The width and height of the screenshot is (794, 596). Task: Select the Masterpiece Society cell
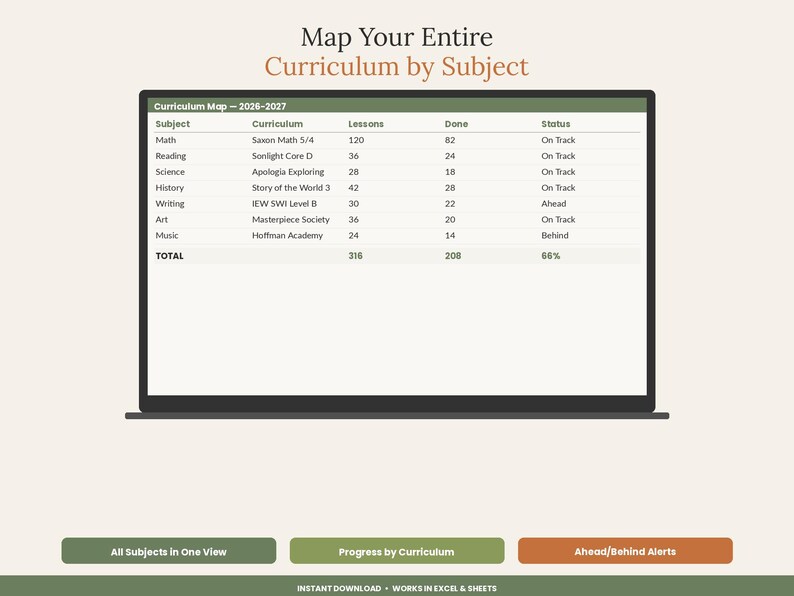pyautogui.click(x=291, y=220)
